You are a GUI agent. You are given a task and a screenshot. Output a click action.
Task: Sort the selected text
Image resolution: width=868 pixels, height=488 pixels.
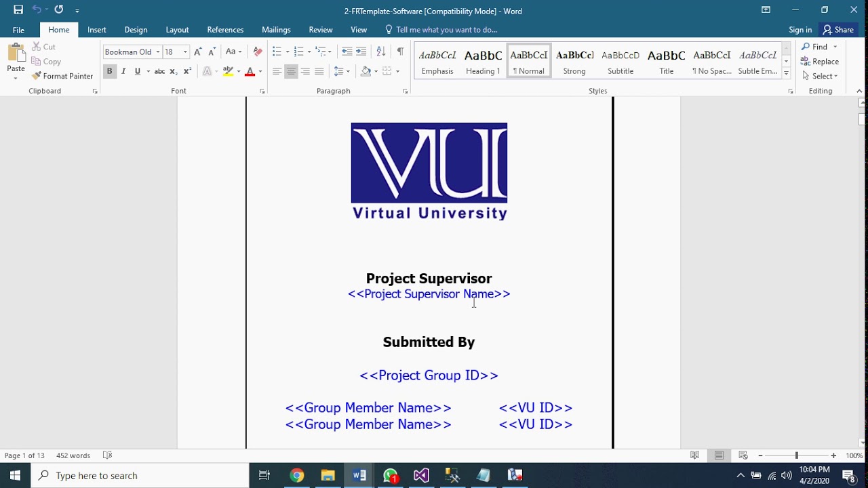point(381,52)
